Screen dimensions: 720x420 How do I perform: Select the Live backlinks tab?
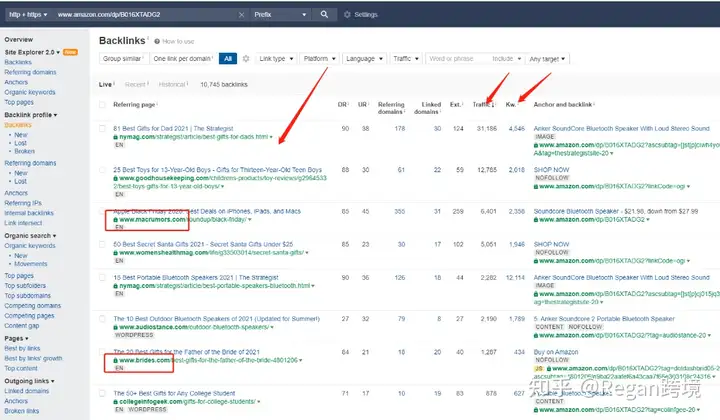click(105, 84)
